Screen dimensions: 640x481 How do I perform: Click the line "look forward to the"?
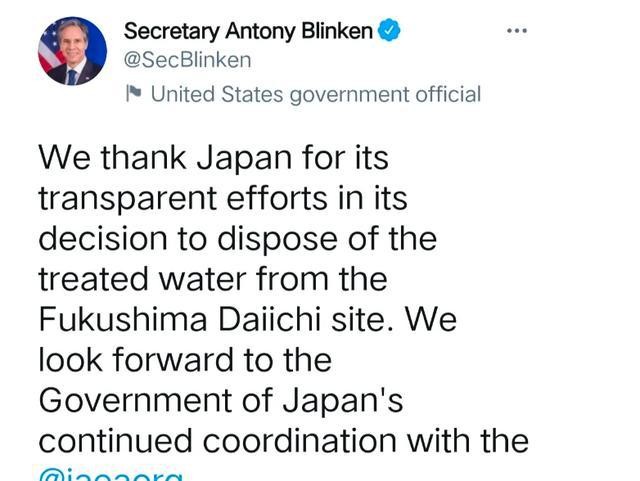pyautogui.click(x=184, y=359)
